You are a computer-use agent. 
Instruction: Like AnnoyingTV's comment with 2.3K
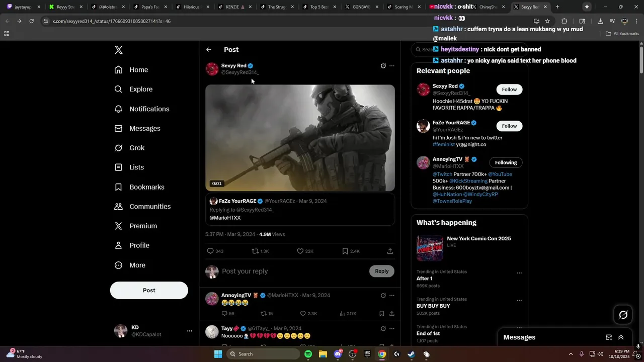[303, 314]
